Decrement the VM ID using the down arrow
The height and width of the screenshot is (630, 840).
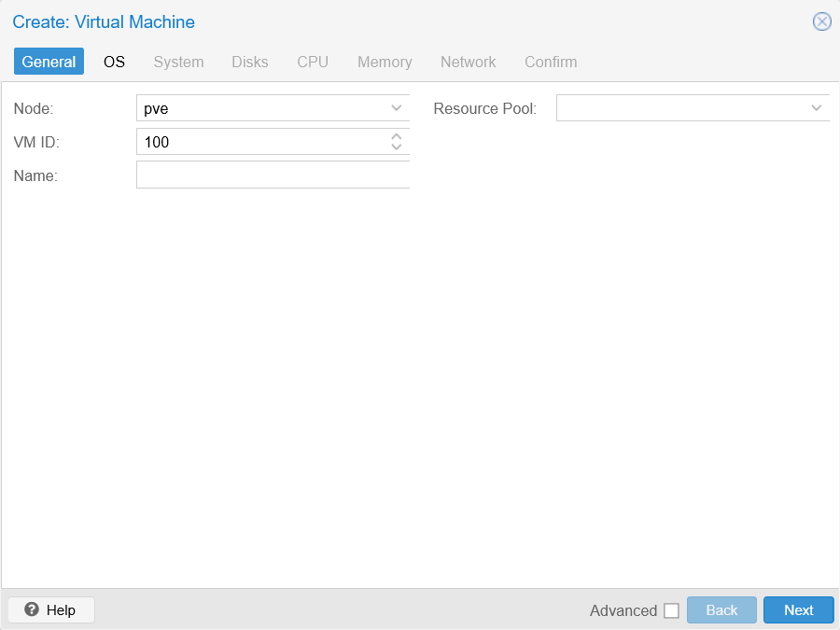(x=396, y=147)
